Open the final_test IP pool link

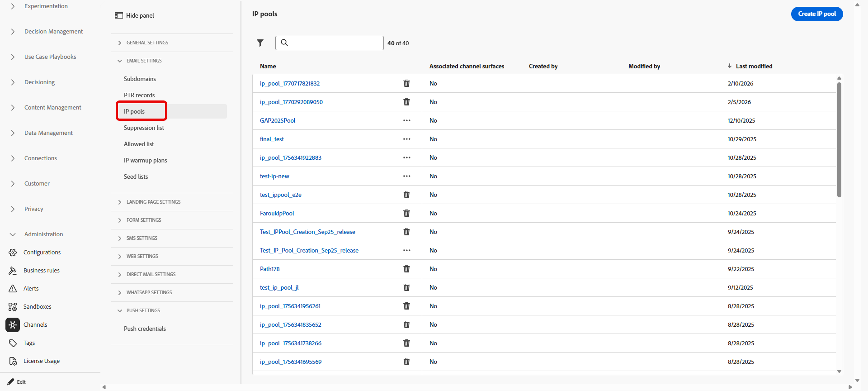coord(272,139)
